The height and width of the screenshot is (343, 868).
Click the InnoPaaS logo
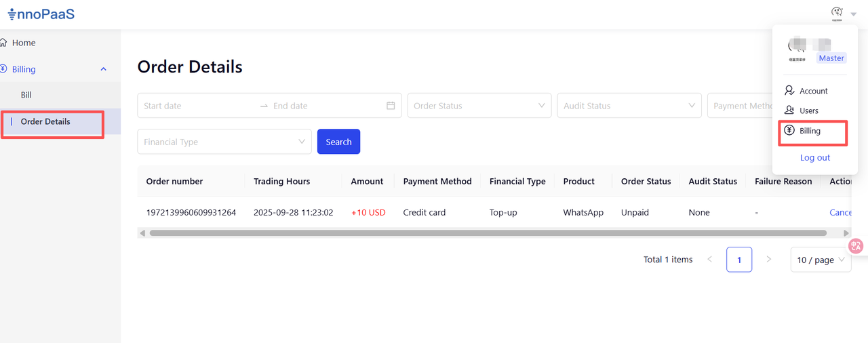tap(41, 14)
